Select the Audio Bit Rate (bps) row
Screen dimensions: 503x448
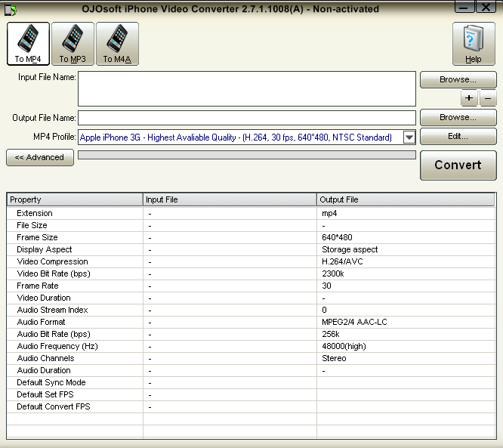[251, 335]
